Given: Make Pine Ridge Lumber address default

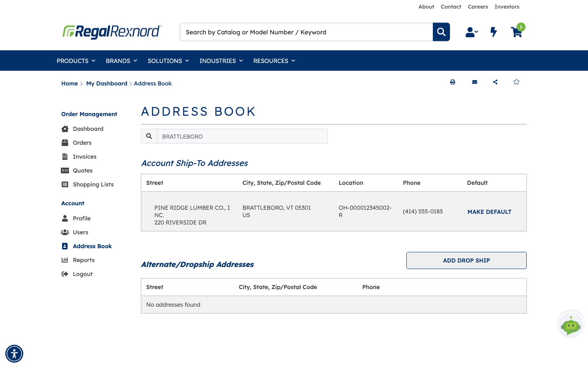Looking at the screenshot, I should [489, 212].
